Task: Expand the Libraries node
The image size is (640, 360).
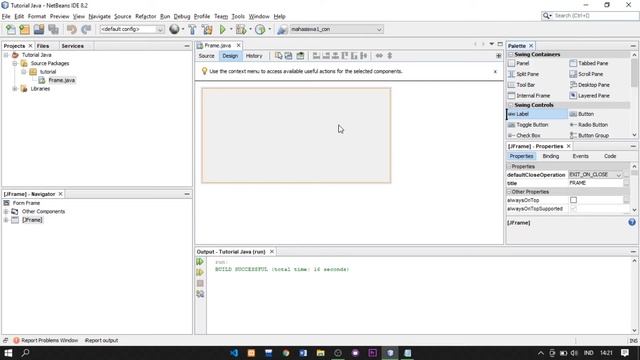Action: click(15, 89)
